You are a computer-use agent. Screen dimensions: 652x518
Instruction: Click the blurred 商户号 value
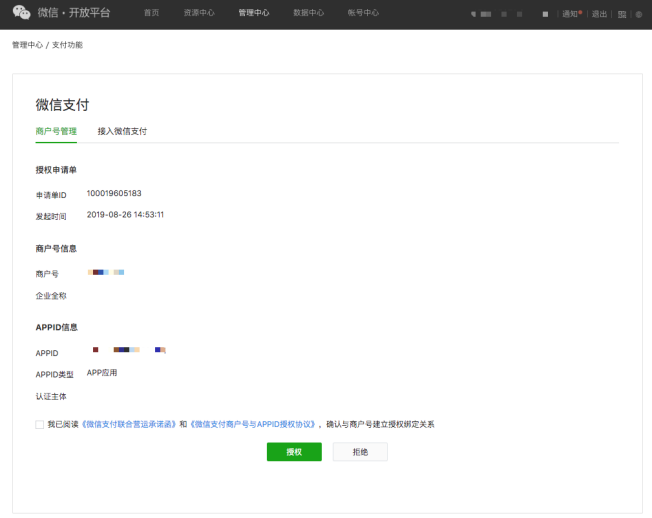click(x=106, y=272)
